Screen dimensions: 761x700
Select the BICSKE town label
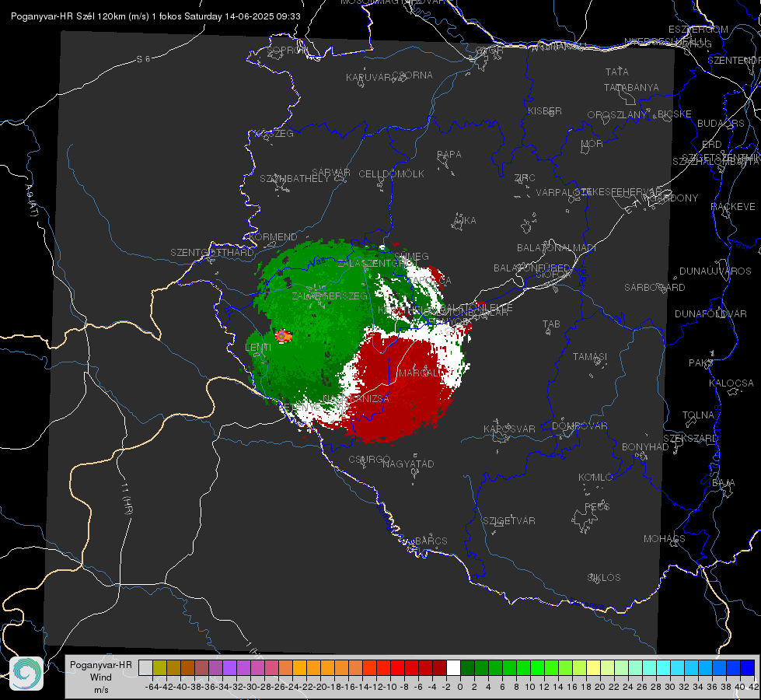(x=675, y=114)
